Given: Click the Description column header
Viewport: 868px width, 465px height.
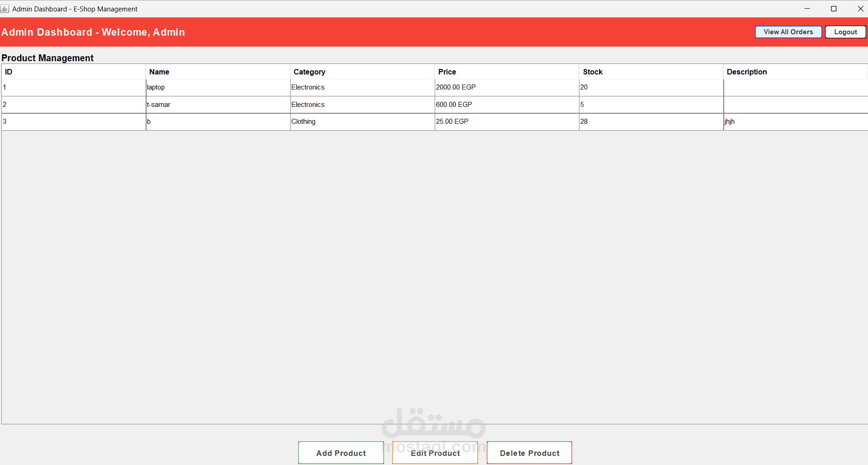Looking at the screenshot, I should pos(794,72).
